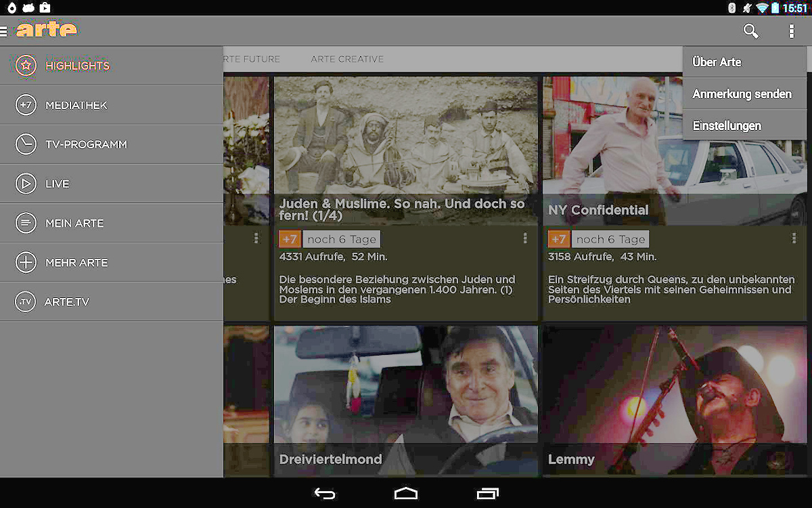Screen dimensions: 812x508
Task: Switch to the ARTE FUTURE tab
Action: click(x=250, y=59)
